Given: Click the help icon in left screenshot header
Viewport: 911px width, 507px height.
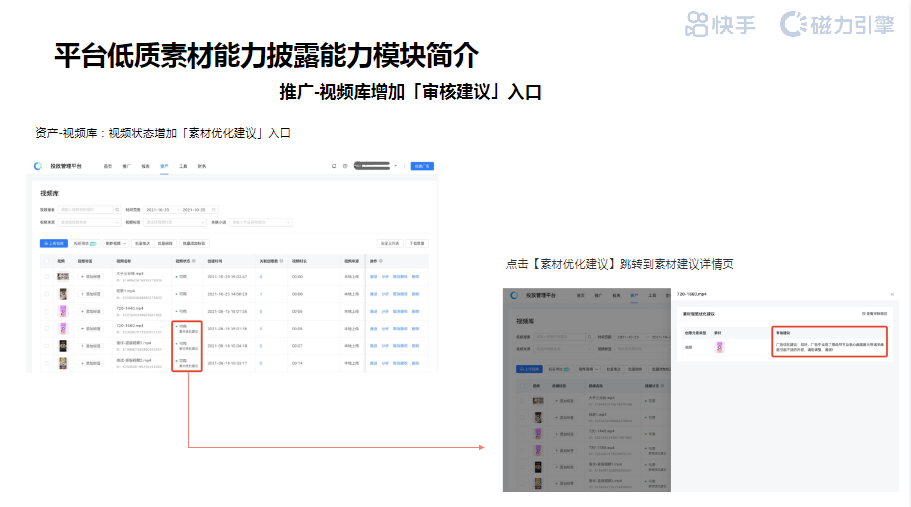Looking at the screenshot, I should [345, 166].
